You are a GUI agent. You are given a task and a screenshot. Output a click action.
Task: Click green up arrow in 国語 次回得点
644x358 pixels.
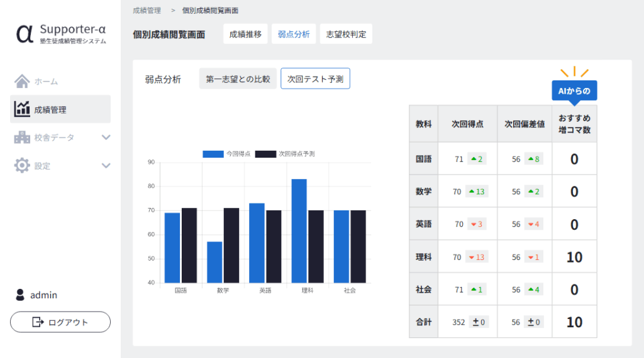point(474,159)
